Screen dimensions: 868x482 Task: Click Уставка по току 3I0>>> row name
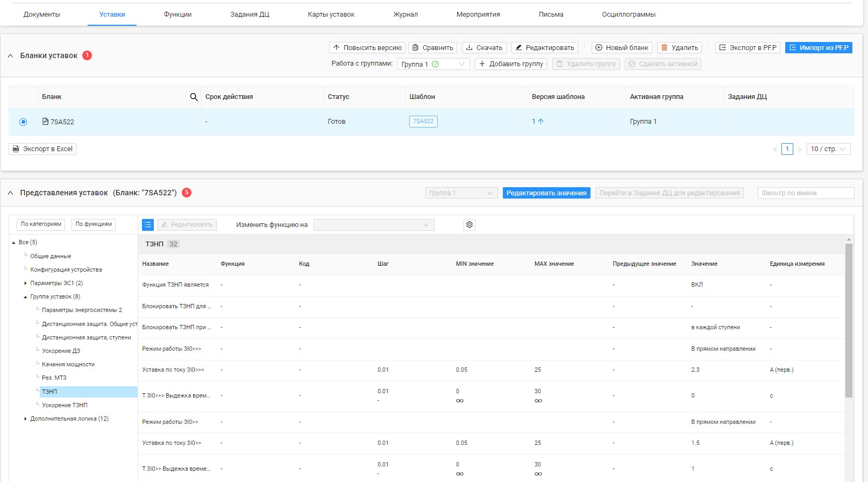pyautogui.click(x=173, y=370)
